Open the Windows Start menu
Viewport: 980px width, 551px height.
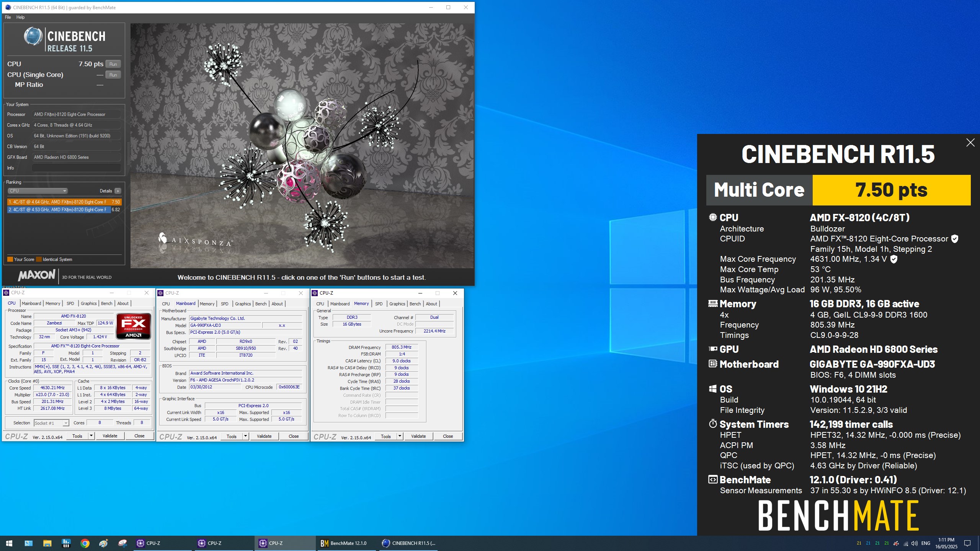[9, 543]
